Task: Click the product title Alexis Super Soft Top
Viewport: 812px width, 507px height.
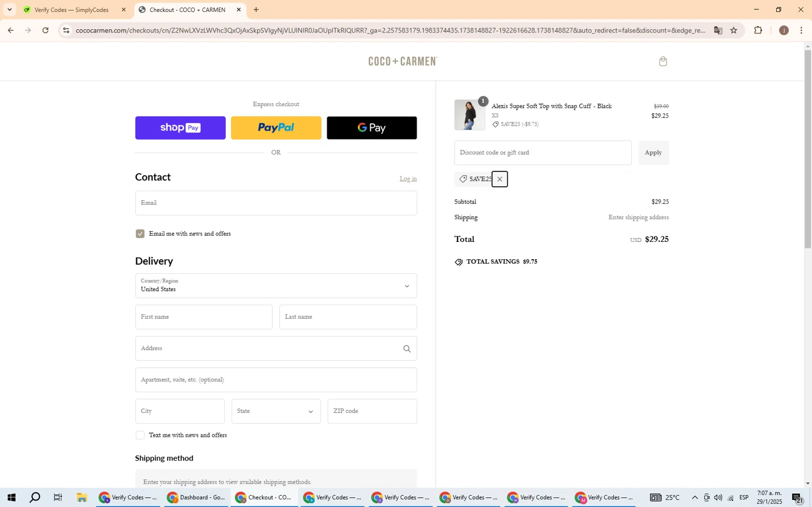Action: pyautogui.click(x=552, y=106)
